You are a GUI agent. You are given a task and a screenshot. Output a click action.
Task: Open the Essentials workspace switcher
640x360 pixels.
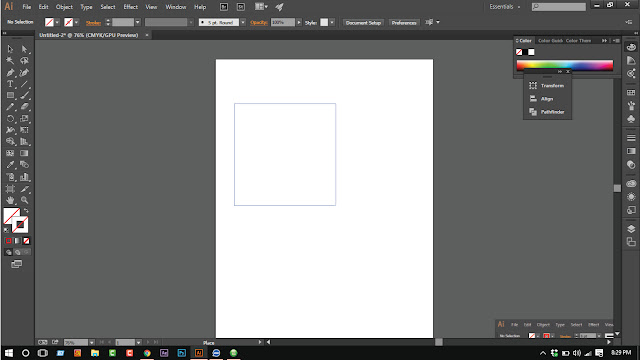[505, 7]
